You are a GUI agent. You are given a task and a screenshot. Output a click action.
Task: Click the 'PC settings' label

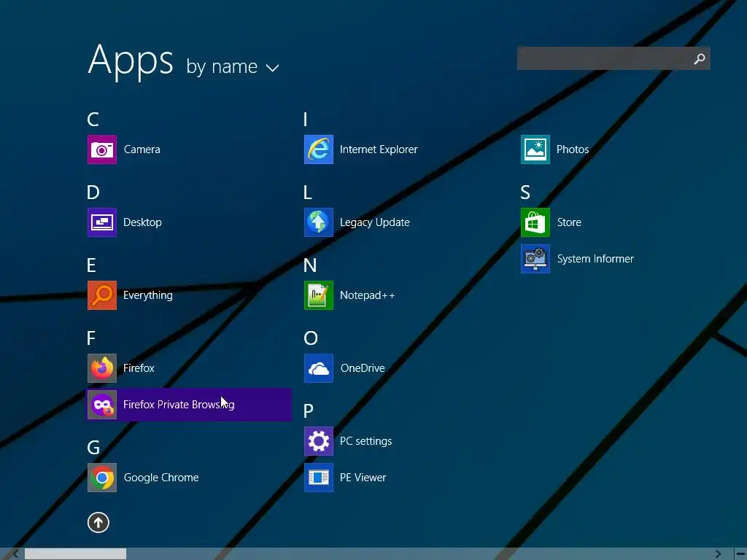click(366, 441)
